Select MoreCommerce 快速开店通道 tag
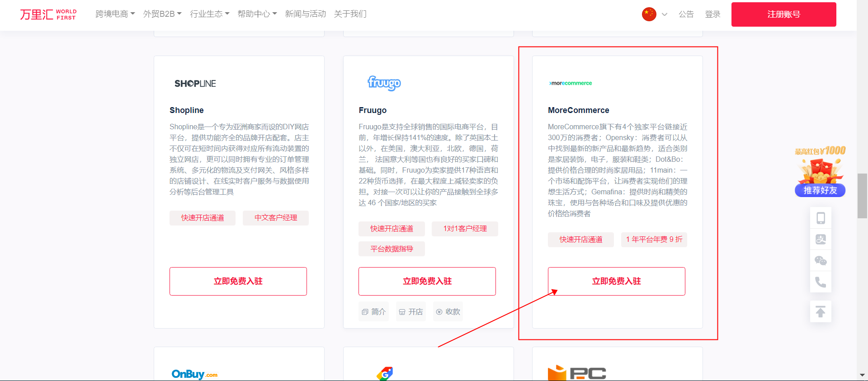This screenshot has height=381, width=868. click(581, 240)
